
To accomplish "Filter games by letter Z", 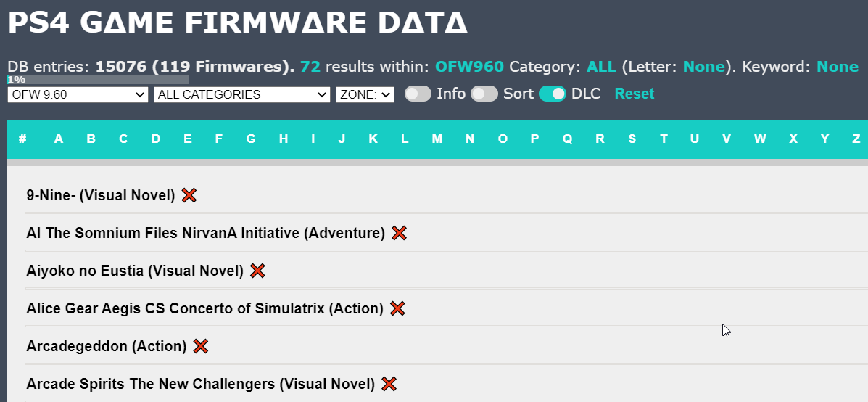I will [856, 139].
